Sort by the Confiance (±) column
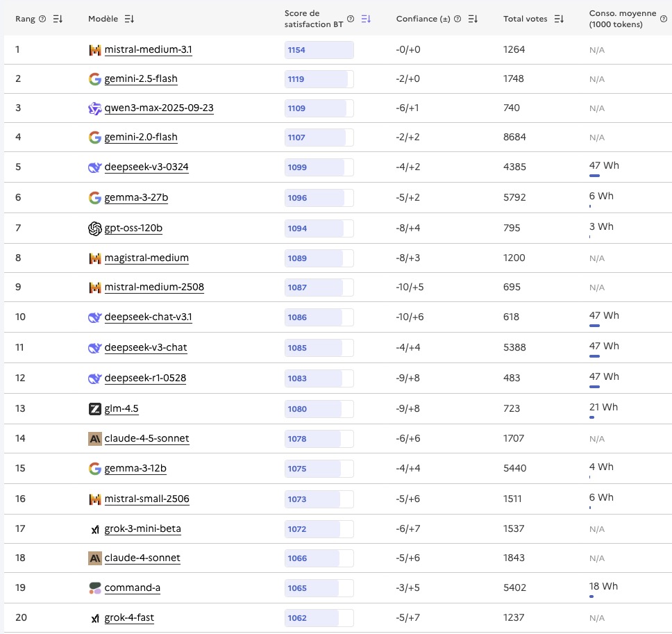Screen dimensions: 672x634 coord(473,19)
